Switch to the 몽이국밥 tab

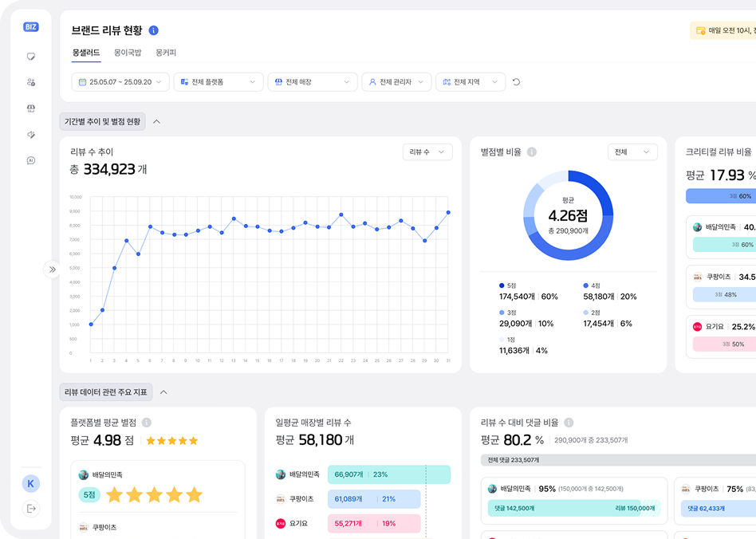pos(128,53)
